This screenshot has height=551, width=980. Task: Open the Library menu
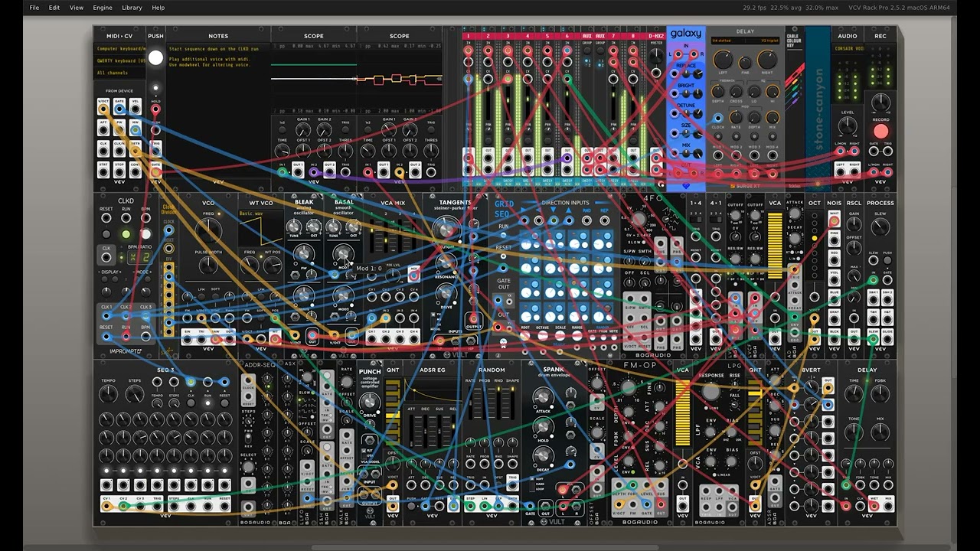pyautogui.click(x=132, y=8)
